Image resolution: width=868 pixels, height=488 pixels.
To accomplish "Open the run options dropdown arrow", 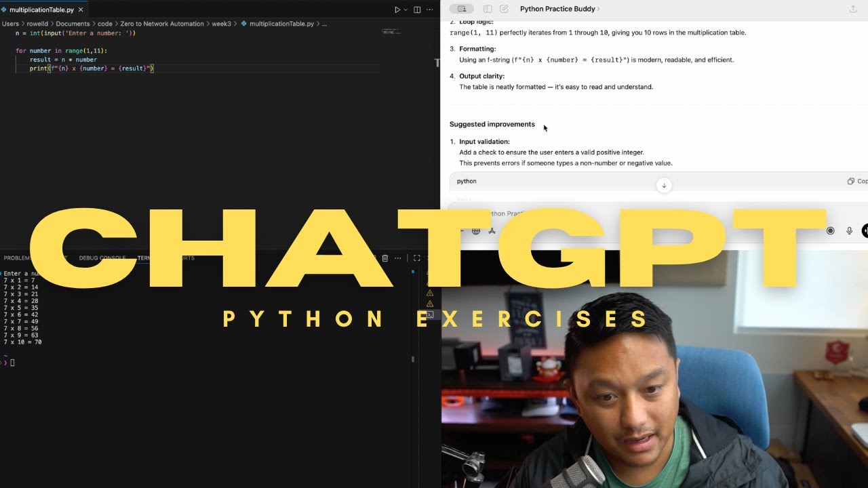I will 406,9.
